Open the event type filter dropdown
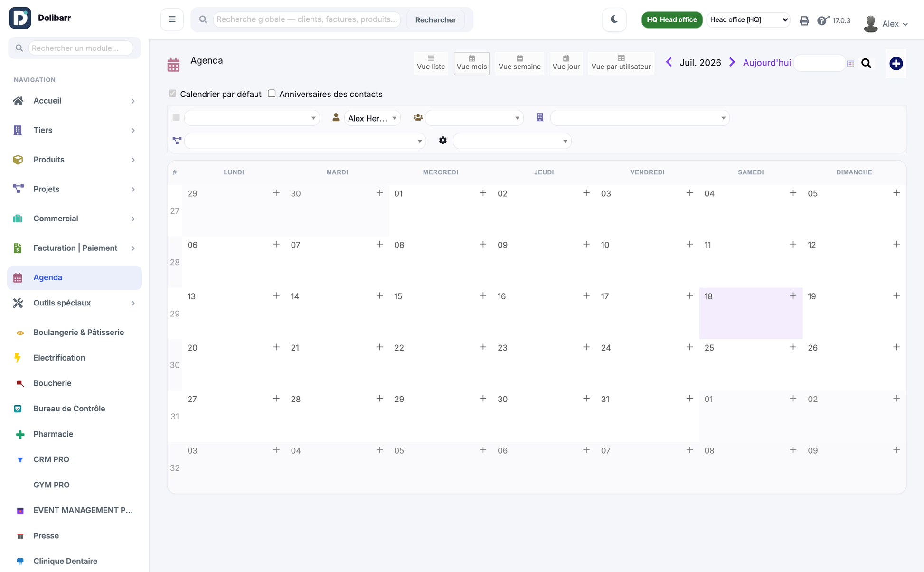Screen dimensions: 924x572 tap(252, 118)
